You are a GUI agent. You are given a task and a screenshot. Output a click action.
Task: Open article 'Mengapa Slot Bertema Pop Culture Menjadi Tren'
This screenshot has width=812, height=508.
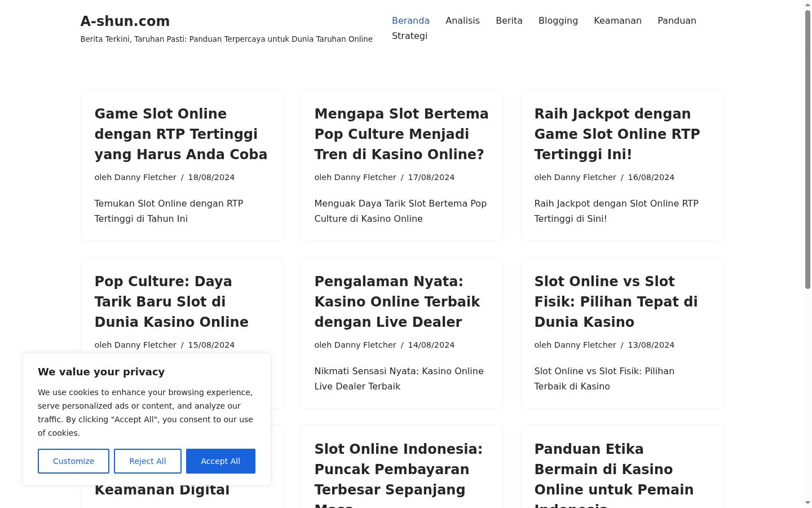(x=401, y=134)
